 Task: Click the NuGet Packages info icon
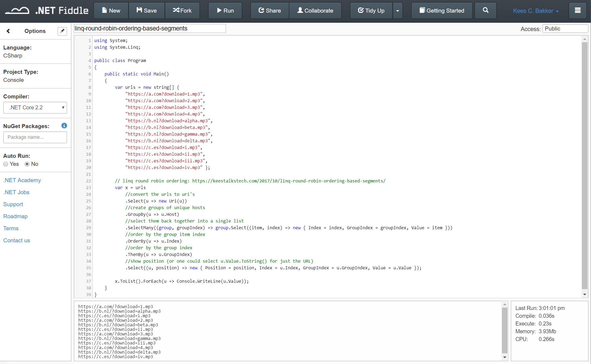(x=64, y=126)
